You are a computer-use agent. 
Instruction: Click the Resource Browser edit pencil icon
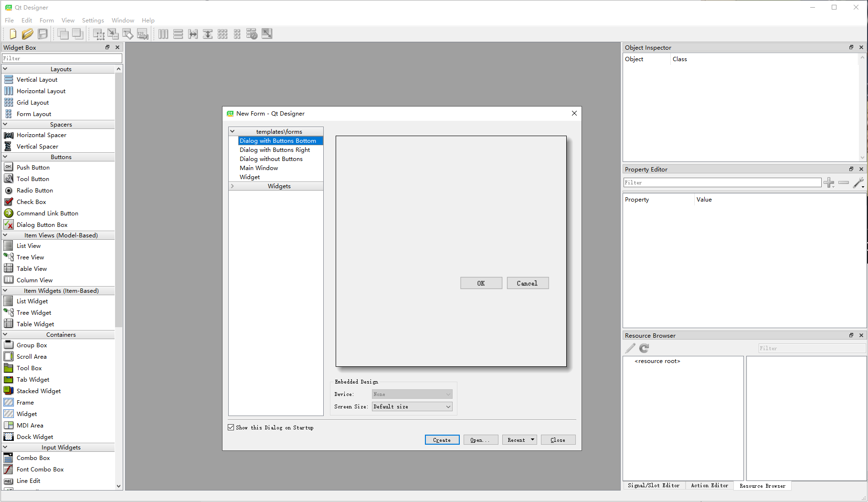click(631, 348)
